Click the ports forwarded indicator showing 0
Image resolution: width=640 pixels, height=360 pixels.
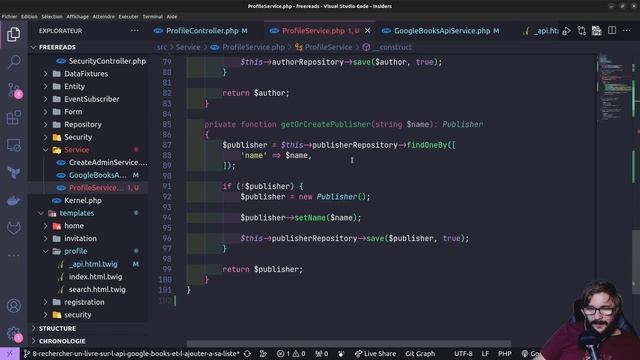point(322,353)
